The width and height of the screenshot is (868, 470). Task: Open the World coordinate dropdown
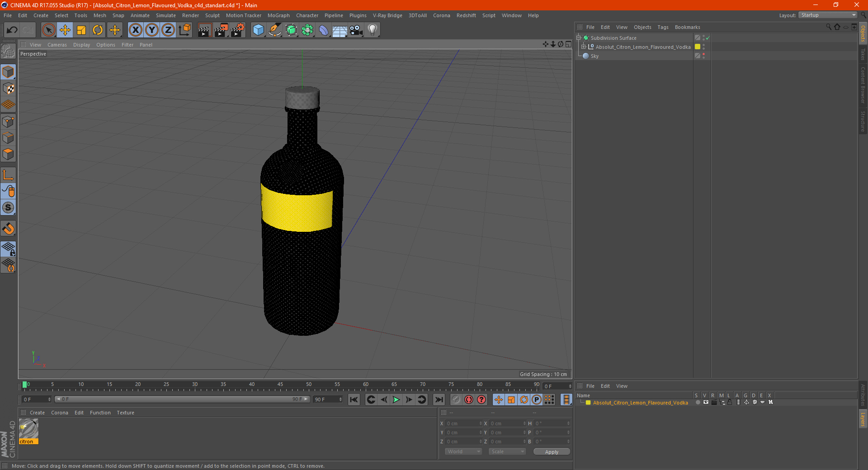pos(463,451)
